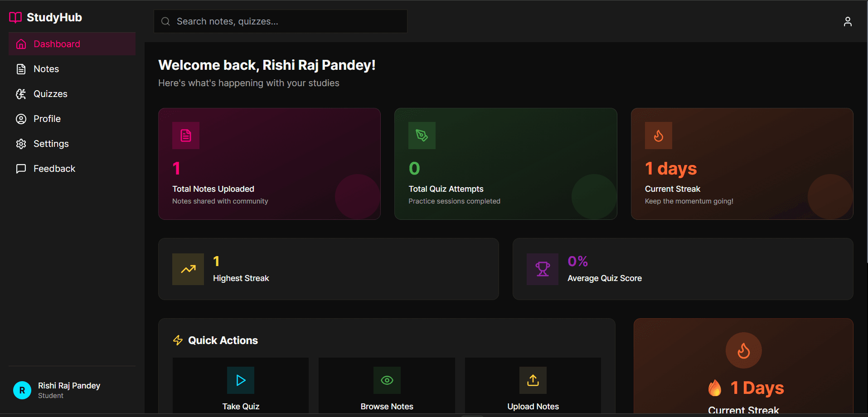Open the Feedback sidebar item
Screen dimensions: 868x417
[x=72, y=169]
